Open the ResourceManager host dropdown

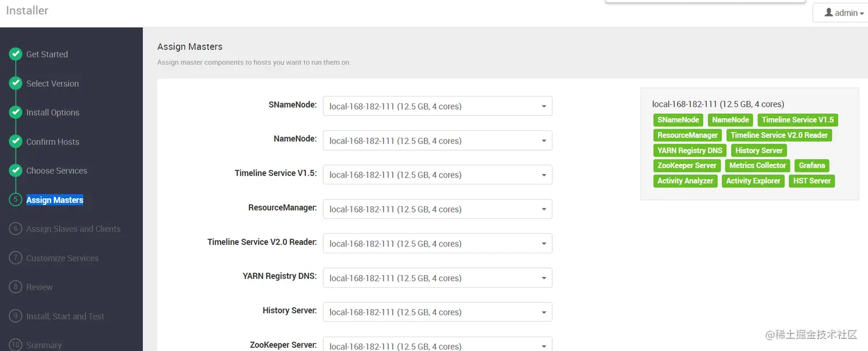click(437, 209)
